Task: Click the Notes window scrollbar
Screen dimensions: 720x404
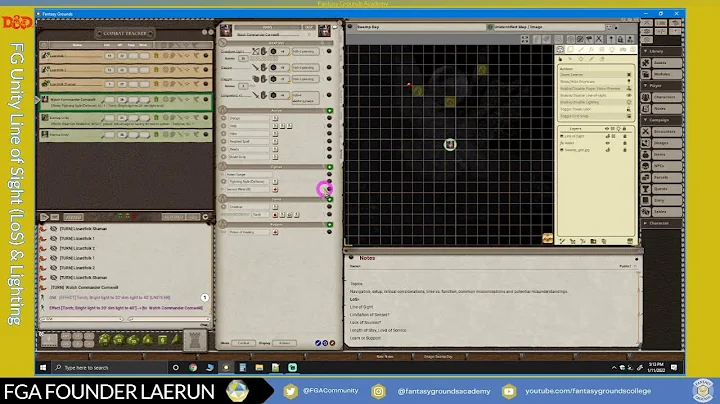Action: click(x=638, y=307)
